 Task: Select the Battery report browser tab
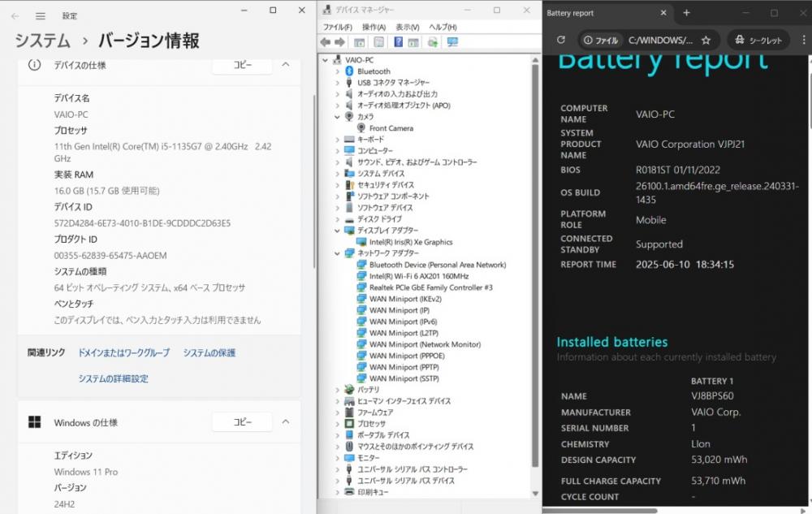coord(607,13)
